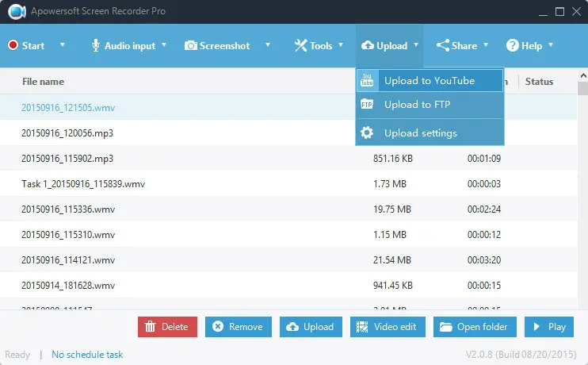The height and width of the screenshot is (365, 588).
Task: Play the selected recording
Action: [548, 326]
